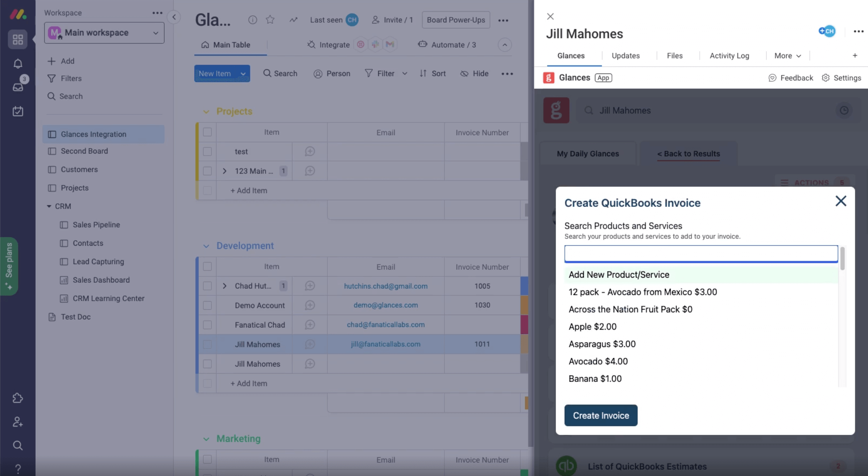Check the test row checkbox

[207, 151]
